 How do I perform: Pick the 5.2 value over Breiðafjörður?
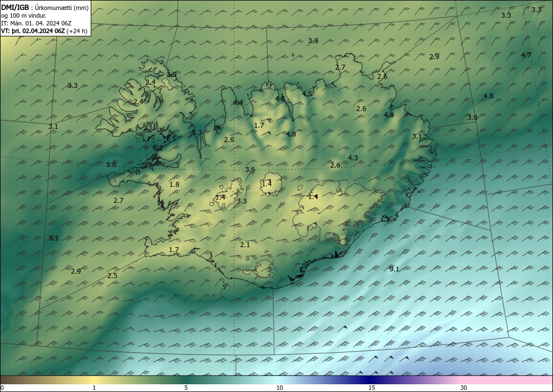point(158,148)
